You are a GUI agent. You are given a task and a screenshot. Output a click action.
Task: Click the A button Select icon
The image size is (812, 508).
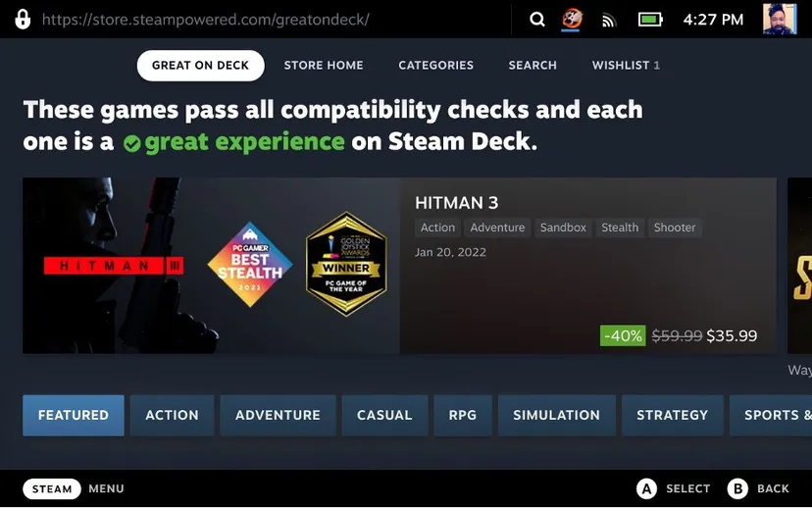pos(646,488)
